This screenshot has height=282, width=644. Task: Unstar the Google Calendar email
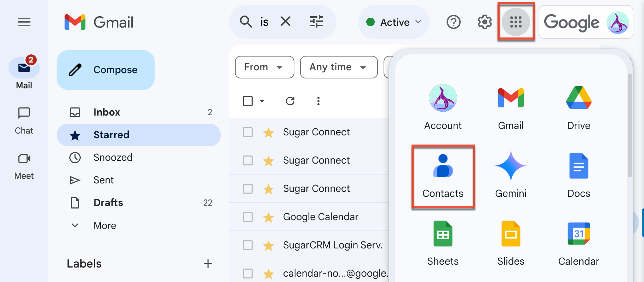(x=269, y=217)
